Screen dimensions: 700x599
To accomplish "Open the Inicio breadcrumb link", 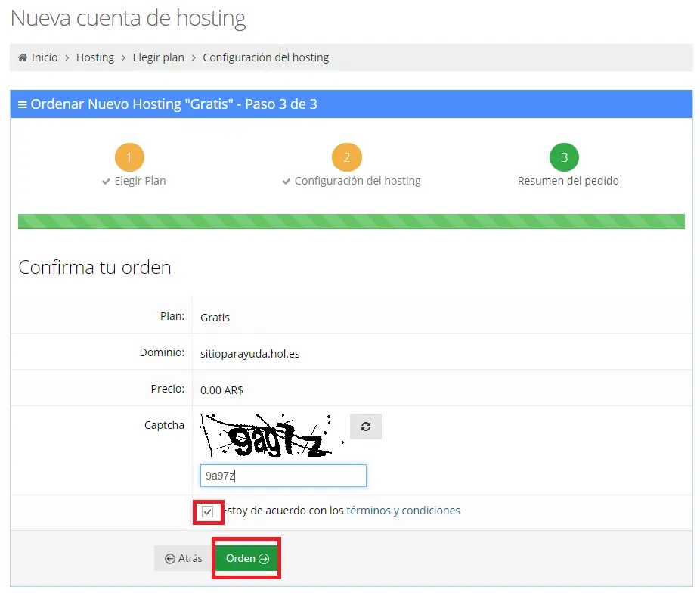I will click(44, 57).
